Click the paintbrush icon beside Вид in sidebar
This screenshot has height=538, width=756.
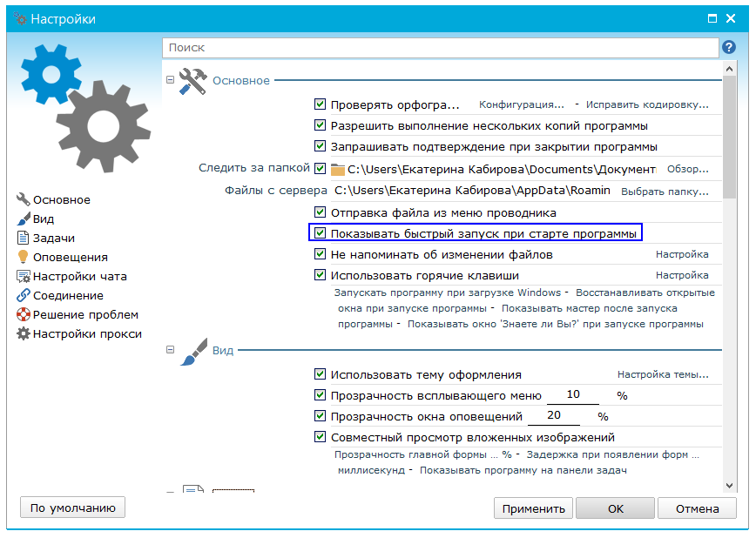click(24, 219)
